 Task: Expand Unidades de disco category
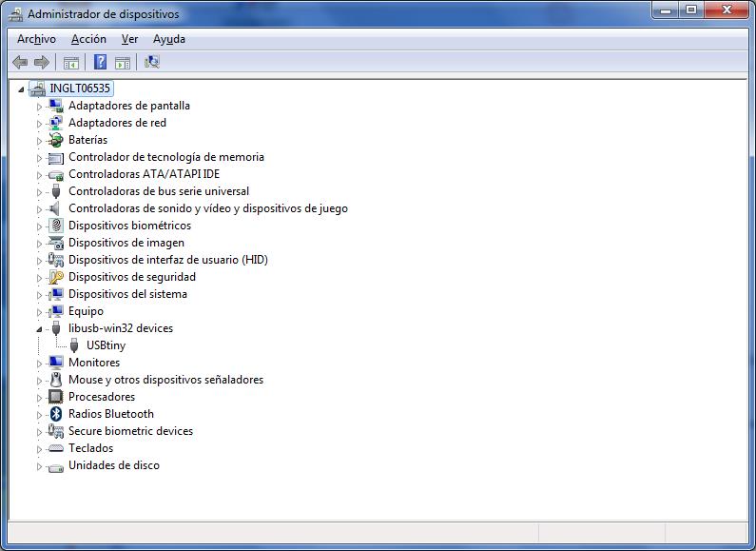[x=40, y=466]
